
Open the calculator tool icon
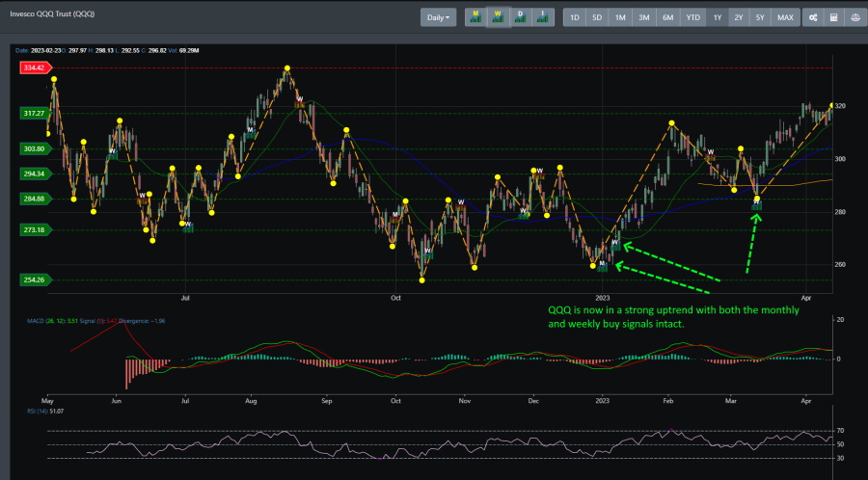833,17
